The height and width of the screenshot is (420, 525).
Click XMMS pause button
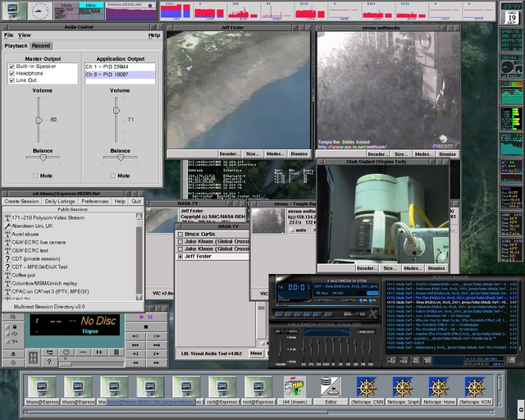tap(298, 314)
